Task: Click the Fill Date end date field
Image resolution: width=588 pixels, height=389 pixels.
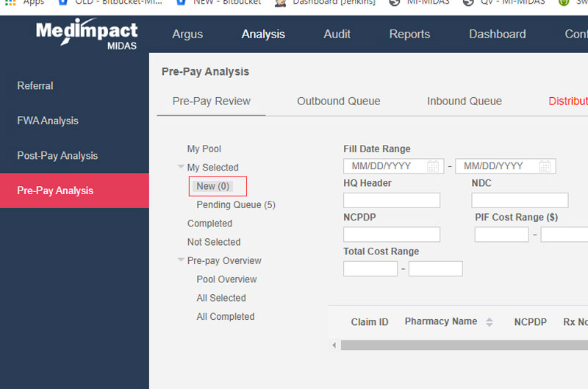Action: tap(505, 166)
